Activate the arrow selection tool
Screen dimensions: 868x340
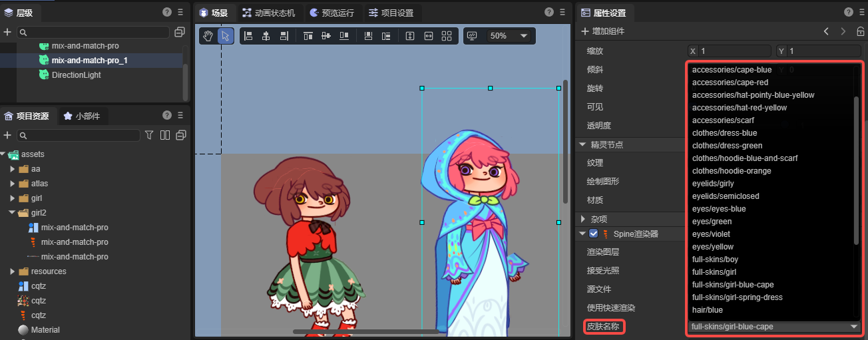coord(226,36)
